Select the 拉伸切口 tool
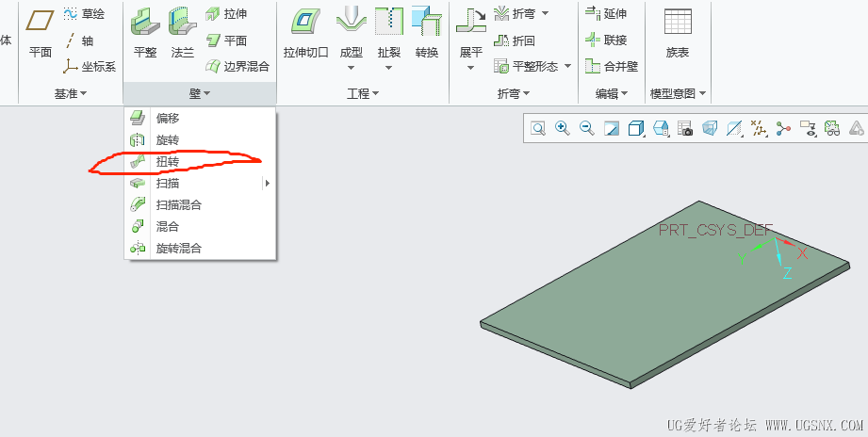This screenshot has height=437, width=868. (306, 33)
